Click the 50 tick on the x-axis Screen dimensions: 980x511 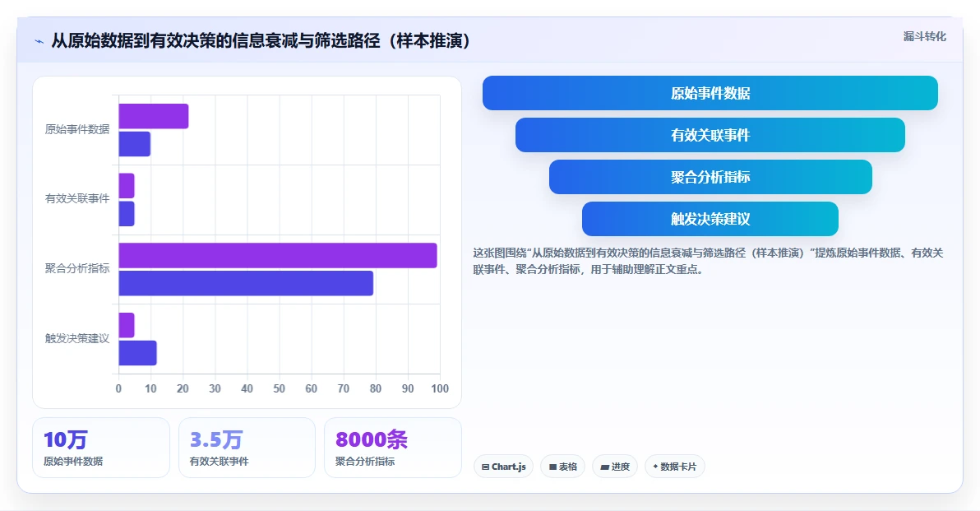[280, 388]
